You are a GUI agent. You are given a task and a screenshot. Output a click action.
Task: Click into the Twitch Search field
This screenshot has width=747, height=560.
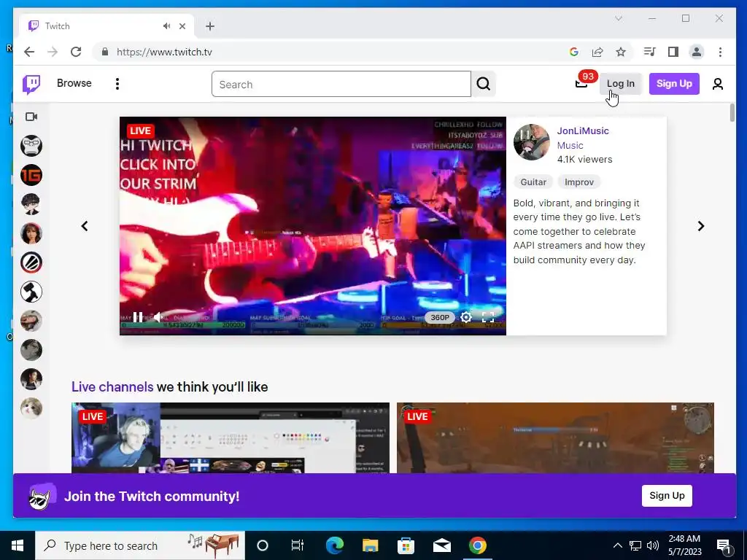341,85
